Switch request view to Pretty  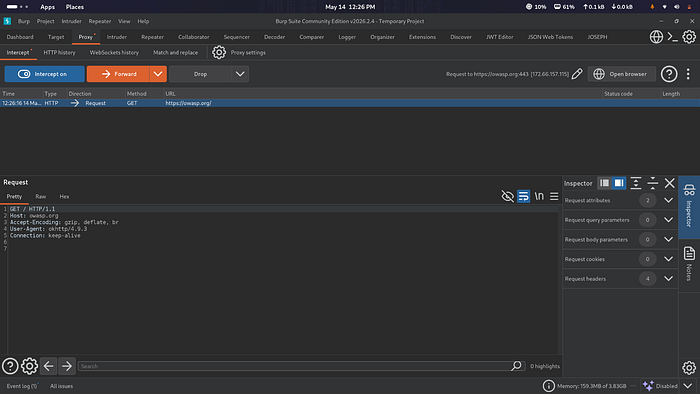[14, 196]
